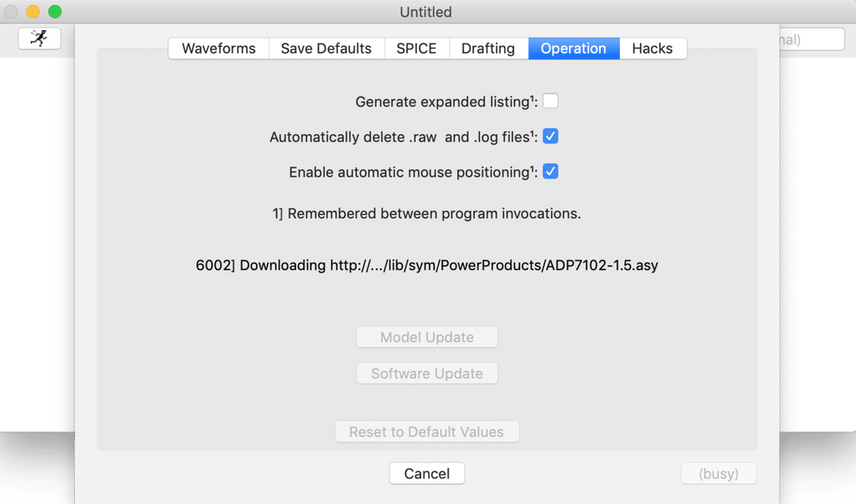Screen dimensions: 856x504
Task: Uncheck Automatically delete .raw and .log files
Action: (x=550, y=136)
